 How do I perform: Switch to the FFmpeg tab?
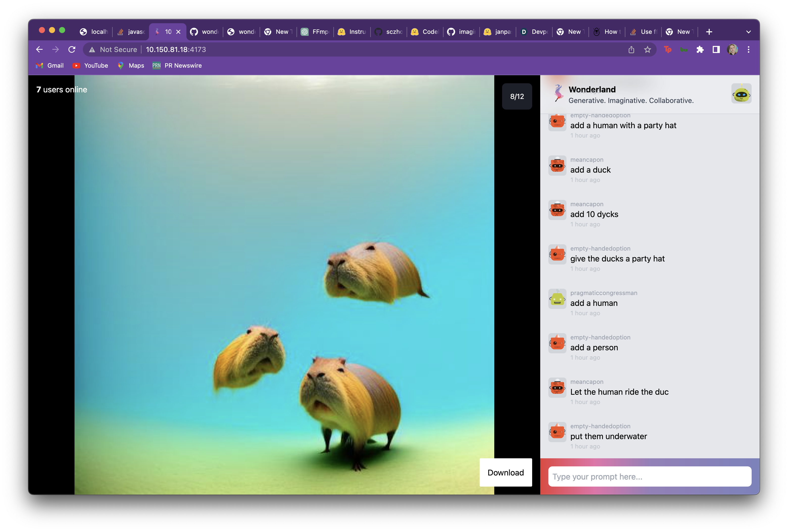pos(315,32)
